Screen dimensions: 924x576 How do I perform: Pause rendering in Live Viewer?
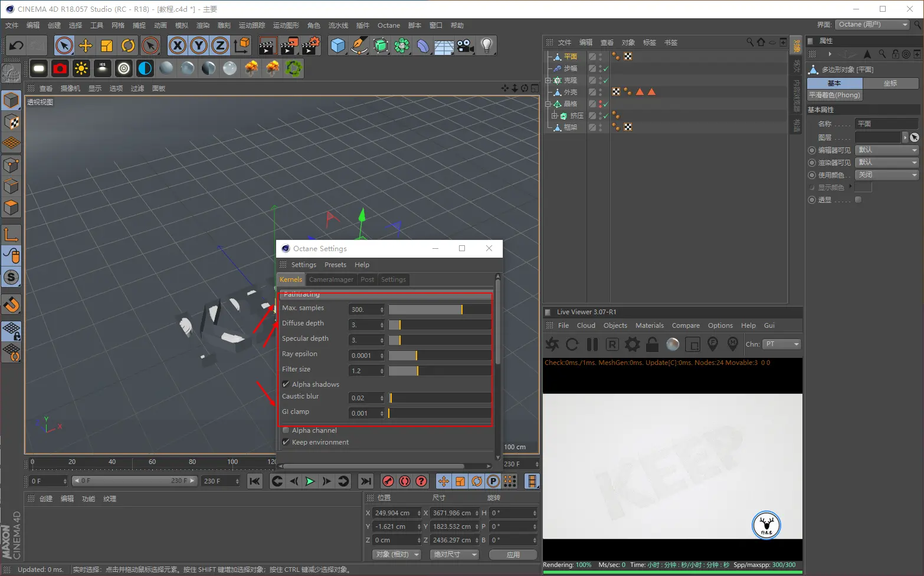[592, 344]
